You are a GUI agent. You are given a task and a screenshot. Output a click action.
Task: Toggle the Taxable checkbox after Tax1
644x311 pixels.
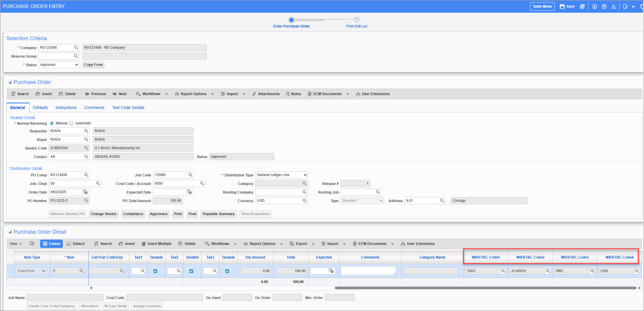point(155,271)
